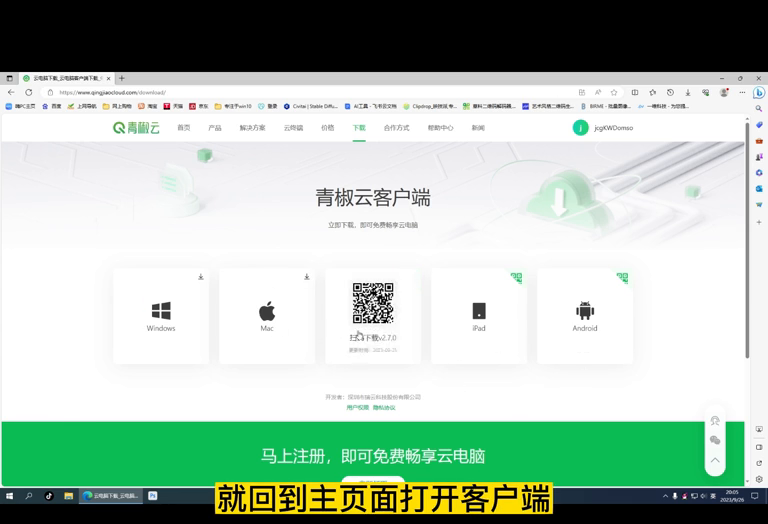Screen dimensions: 768x524
Task: Open the browser History icon
Action: 670,92
